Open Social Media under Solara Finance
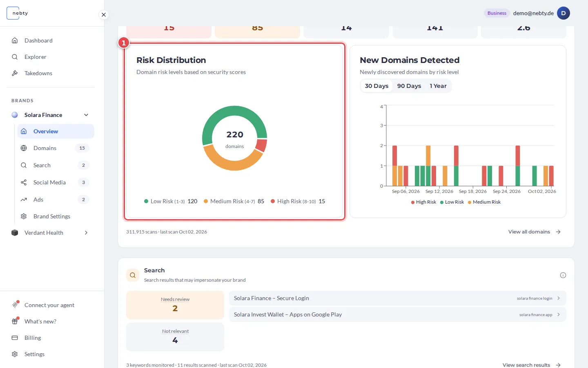The height and width of the screenshot is (368, 588). pos(56,182)
